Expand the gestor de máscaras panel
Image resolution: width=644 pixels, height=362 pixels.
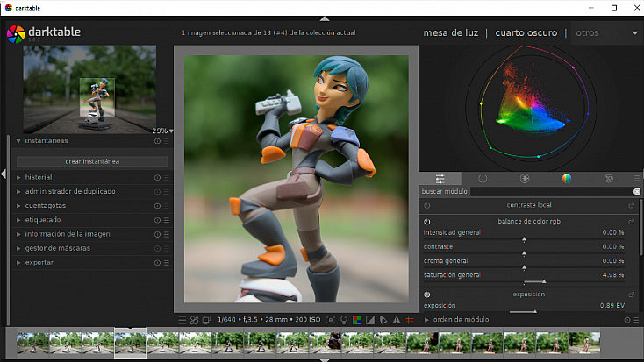pos(18,248)
